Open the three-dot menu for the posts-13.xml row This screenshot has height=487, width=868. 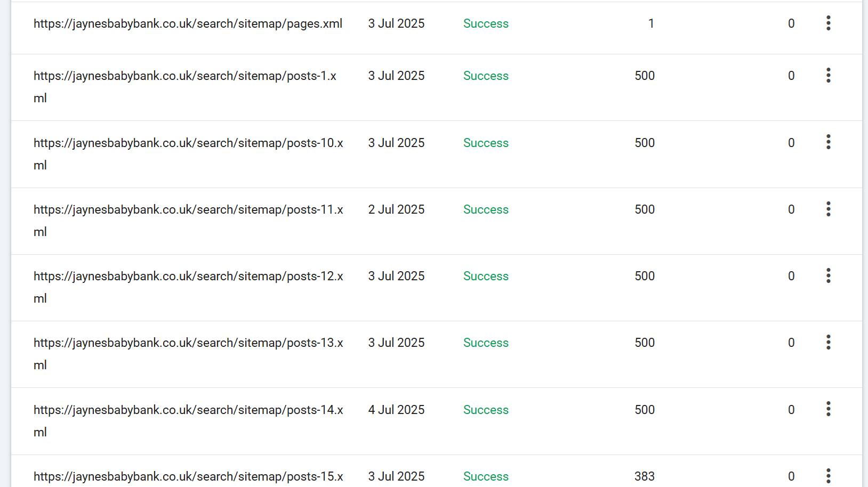[828, 342]
